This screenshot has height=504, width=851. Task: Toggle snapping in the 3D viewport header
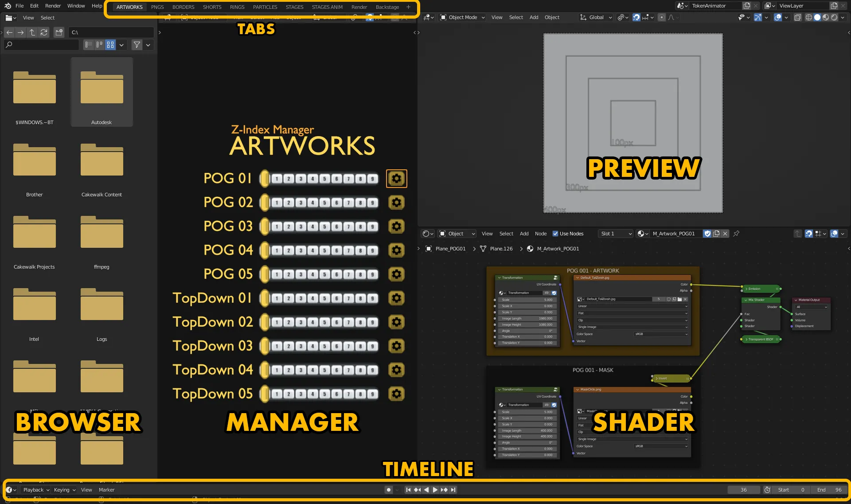point(636,17)
